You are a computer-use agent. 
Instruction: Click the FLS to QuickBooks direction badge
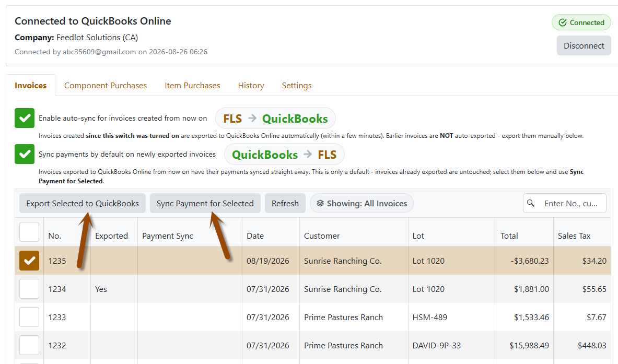tap(275, 118)
